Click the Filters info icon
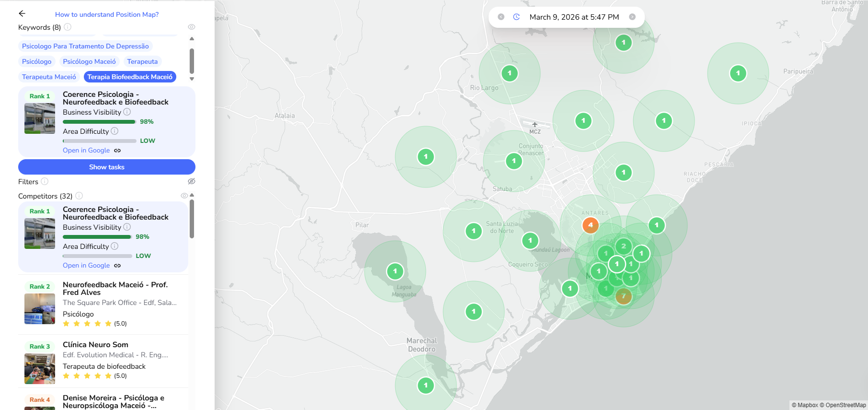The height and width of the screenshot is (410, 868). click(x=45, y=181)
